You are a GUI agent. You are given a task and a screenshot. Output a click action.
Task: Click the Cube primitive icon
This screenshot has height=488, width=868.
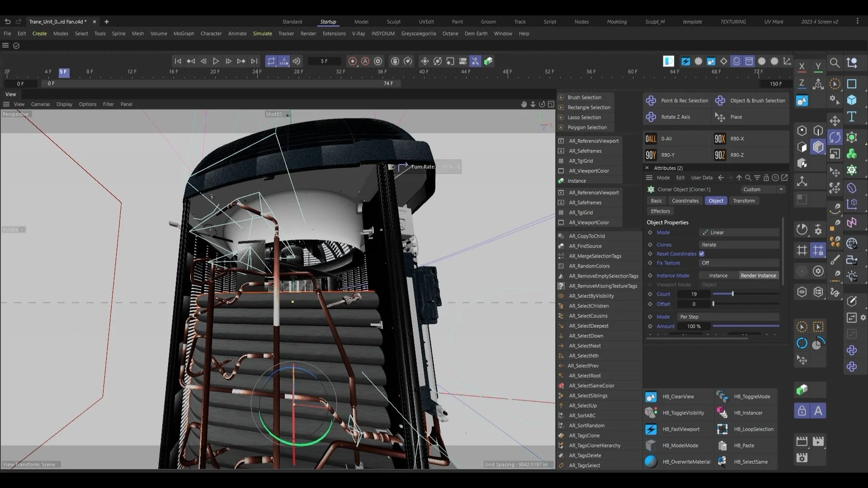pos(852,100)
